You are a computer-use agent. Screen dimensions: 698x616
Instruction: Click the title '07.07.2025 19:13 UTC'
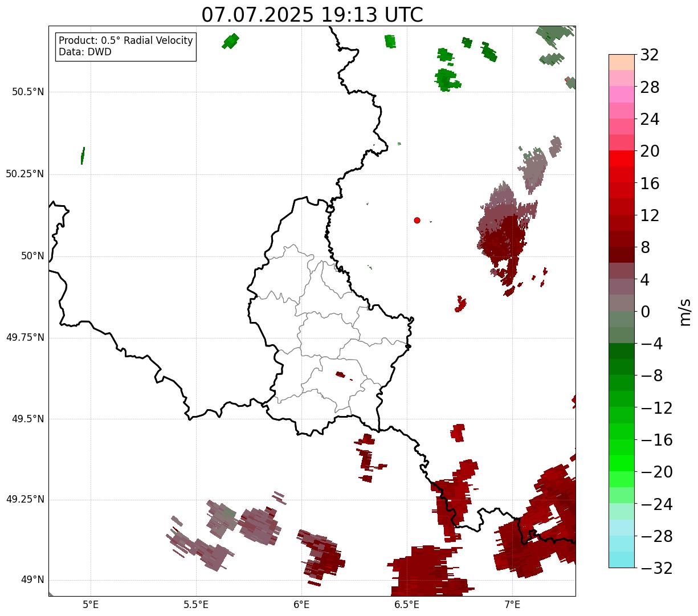(312, 15)
